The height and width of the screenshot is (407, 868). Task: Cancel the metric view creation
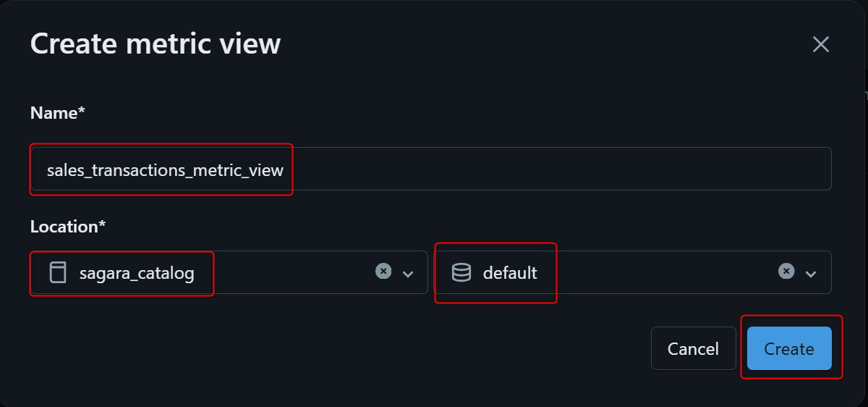coord(693,349)
